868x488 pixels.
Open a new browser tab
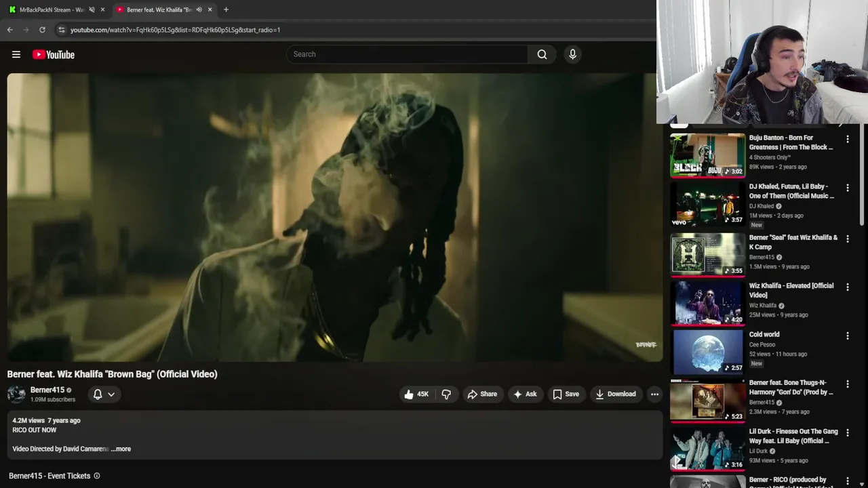click(x=226, y=9)
